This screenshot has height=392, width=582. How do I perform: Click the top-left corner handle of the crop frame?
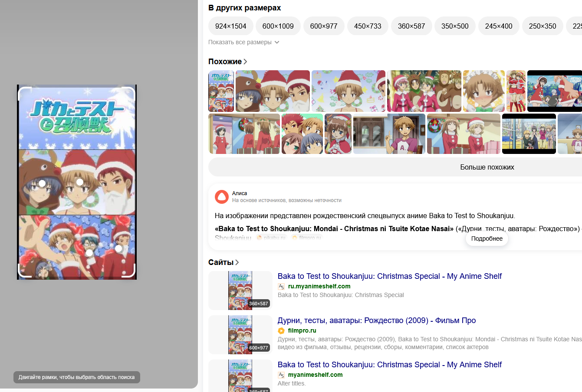tap(24, 94)
